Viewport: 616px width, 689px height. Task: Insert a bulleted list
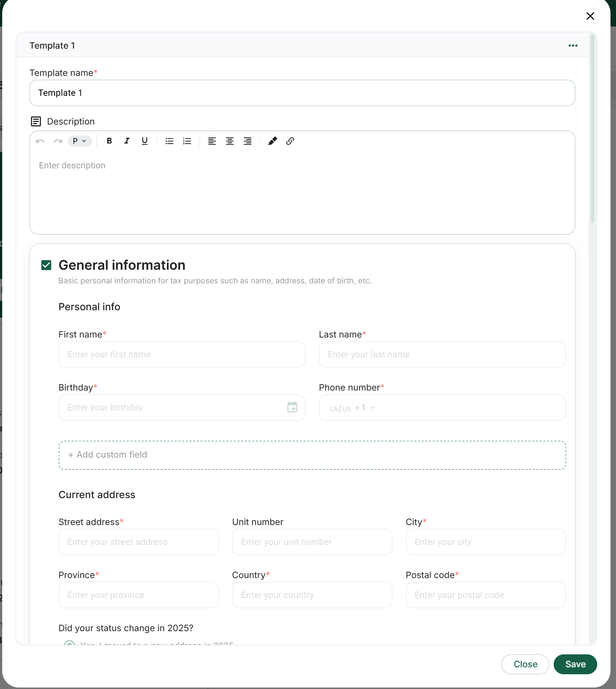pyautogui.click(x=169, y=141)
